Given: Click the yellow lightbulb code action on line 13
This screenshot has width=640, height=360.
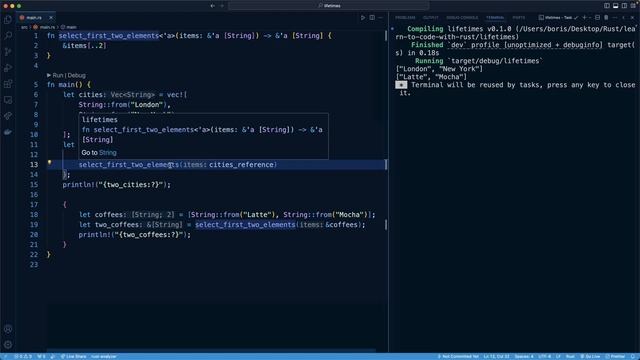Looking at the screenshot, I should [49, 162].
